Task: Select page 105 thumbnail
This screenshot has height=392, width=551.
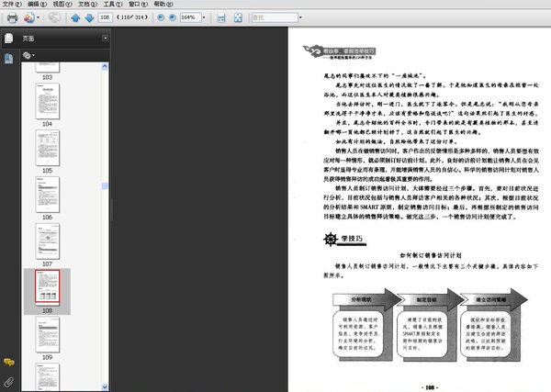Action: point(48,148)
